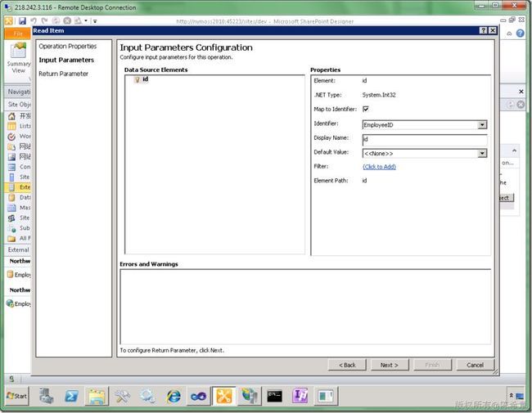Open the site home icon in navigation

coord(11,116)
